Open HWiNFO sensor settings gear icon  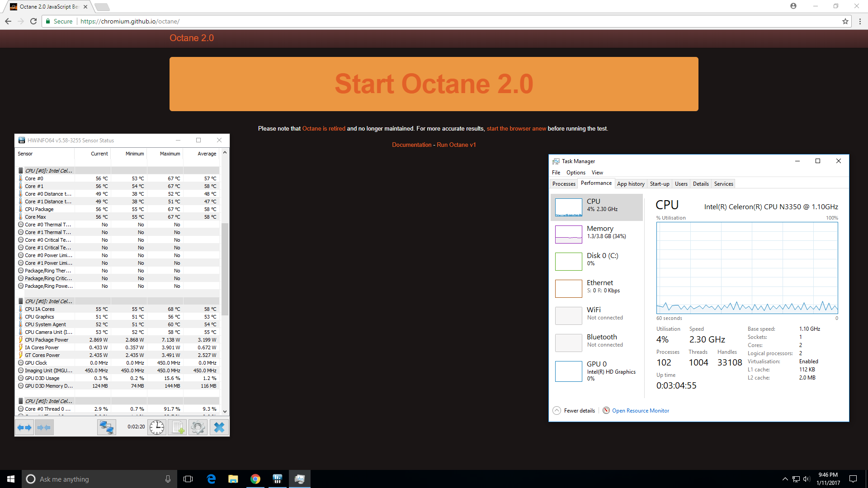click(x=198, y=427)
